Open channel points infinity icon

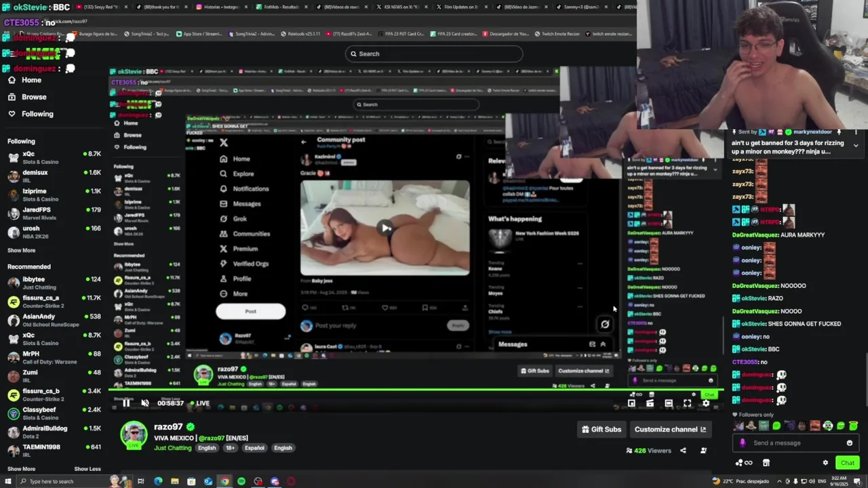click(x=745, y=463)
